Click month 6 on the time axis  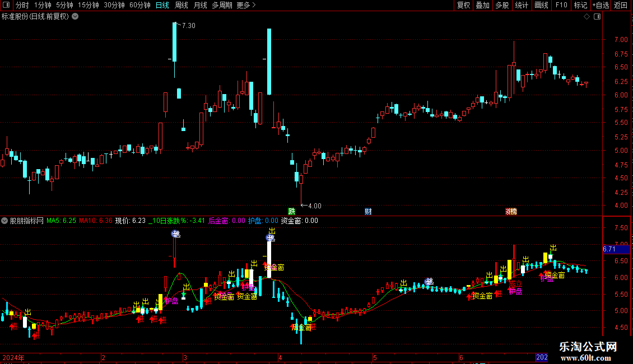click(x=461, y=358)
